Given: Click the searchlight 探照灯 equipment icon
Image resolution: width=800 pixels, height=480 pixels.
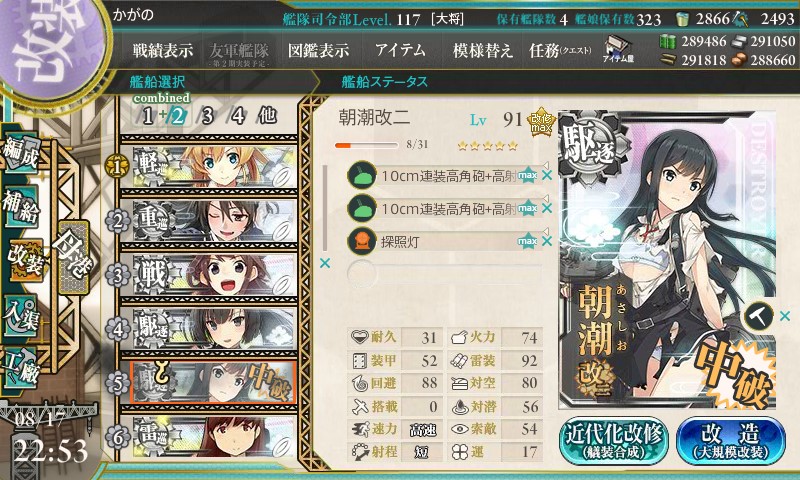Looking at the screenshot, I should pos(362,241).
